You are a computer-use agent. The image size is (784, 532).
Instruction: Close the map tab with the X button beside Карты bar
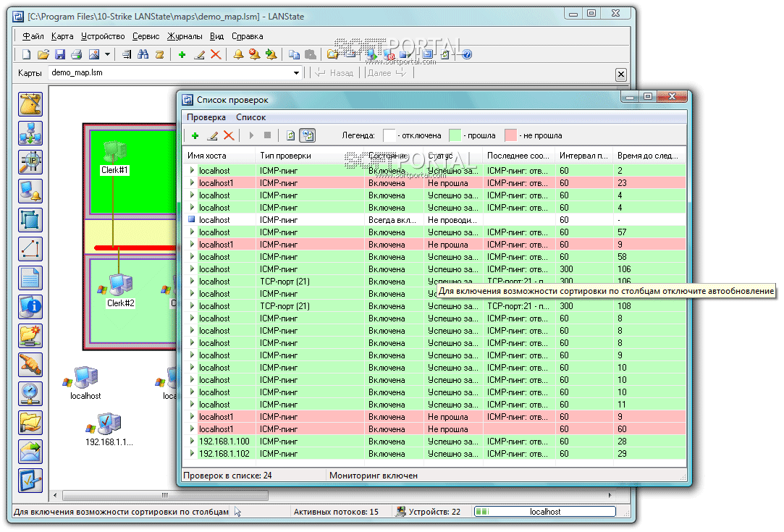point(621,75)
